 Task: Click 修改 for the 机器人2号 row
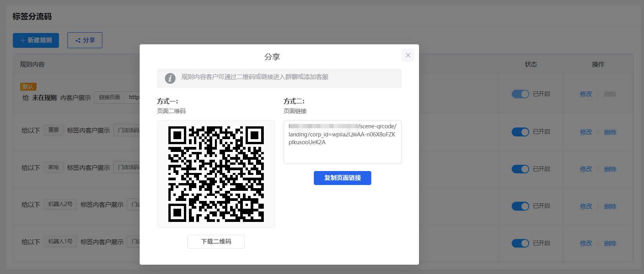point(586,206)
